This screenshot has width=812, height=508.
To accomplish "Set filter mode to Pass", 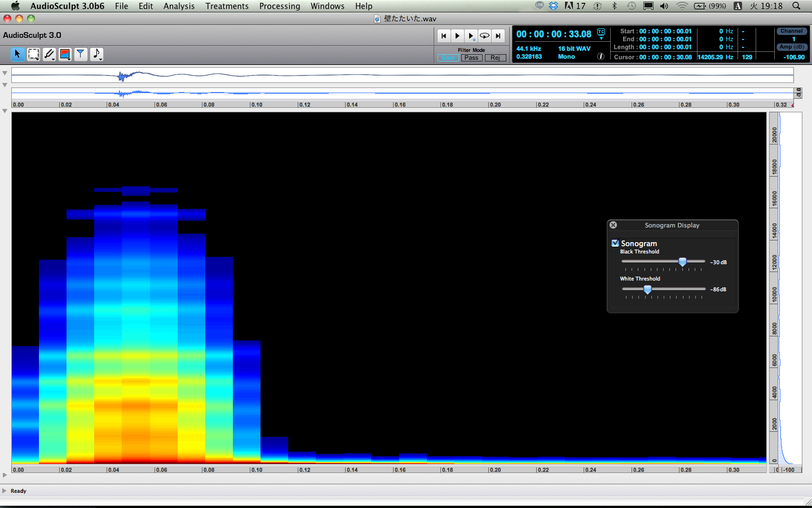I will [471, 58].
